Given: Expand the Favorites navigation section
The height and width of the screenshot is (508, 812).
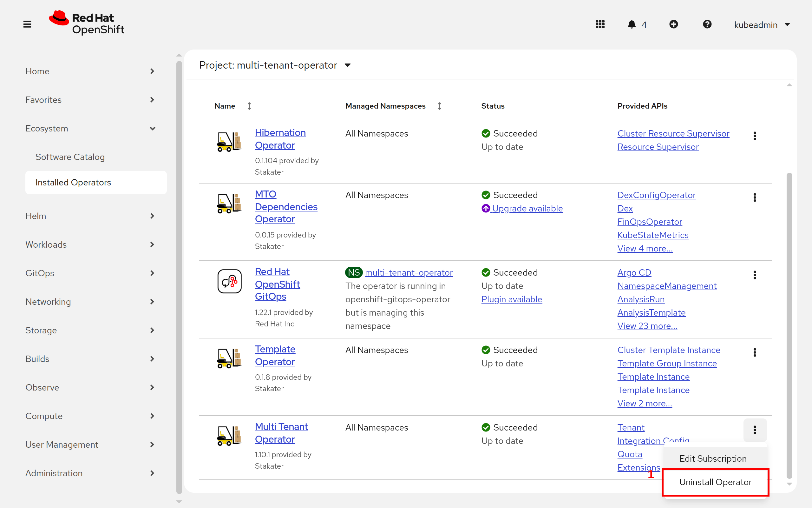Looking at the screenshot, I should point(90,100).
